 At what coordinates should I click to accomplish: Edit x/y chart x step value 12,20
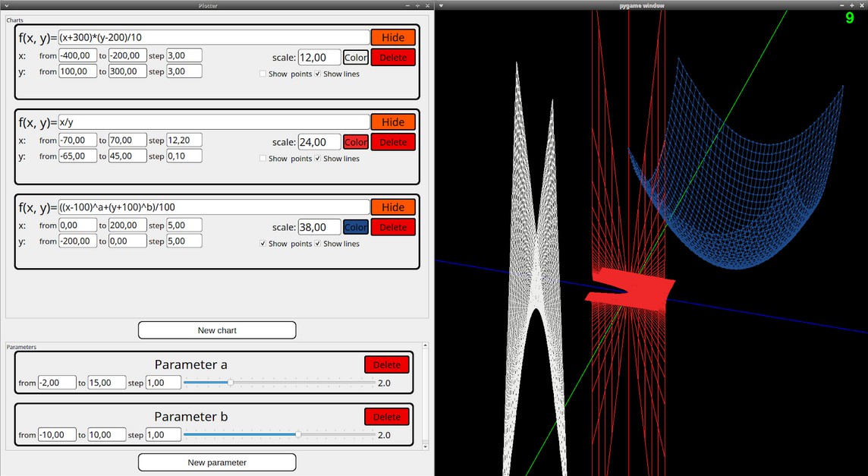point(184,140)
